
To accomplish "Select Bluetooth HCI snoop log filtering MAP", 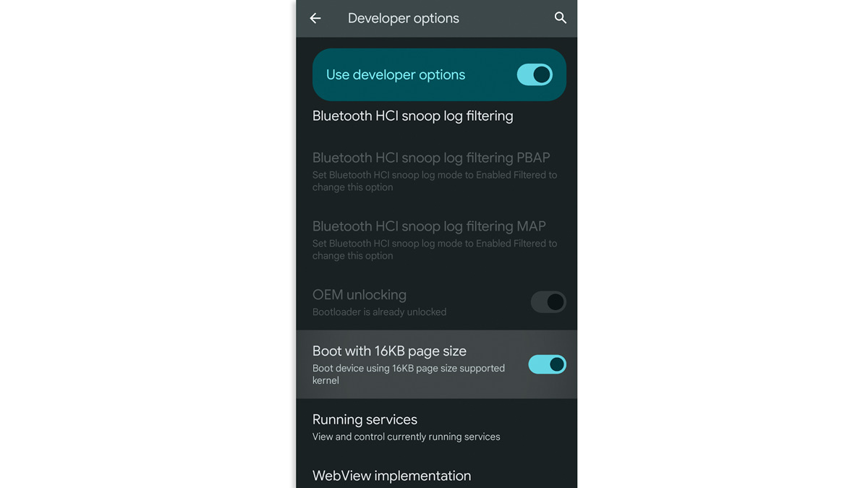I will coord(437,239).
